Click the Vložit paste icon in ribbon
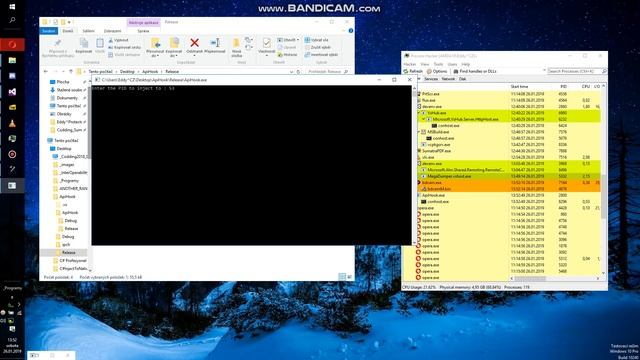Viewport: 640px width, 360px height. pyautogui.click(x=100, y=43)
